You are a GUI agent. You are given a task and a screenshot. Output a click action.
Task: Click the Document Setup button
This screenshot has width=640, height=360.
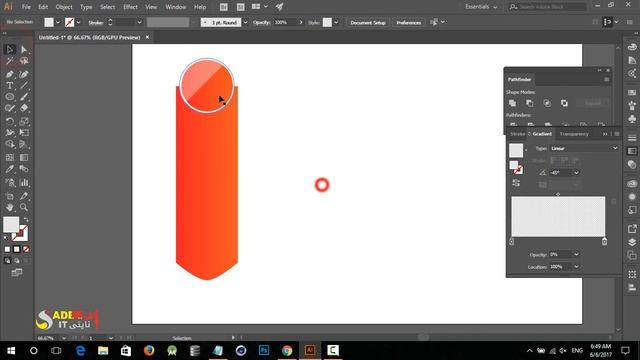click(368, 22)
